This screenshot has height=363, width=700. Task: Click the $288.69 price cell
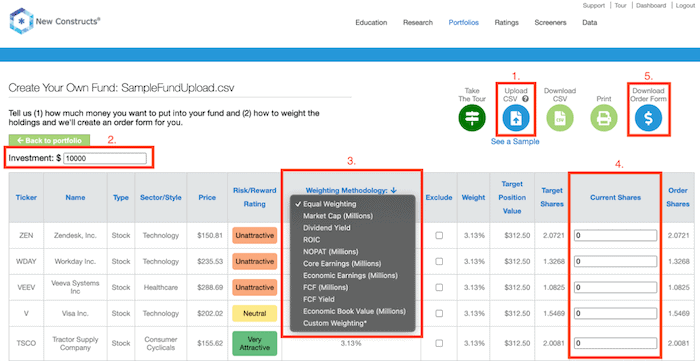click(210, 287)
